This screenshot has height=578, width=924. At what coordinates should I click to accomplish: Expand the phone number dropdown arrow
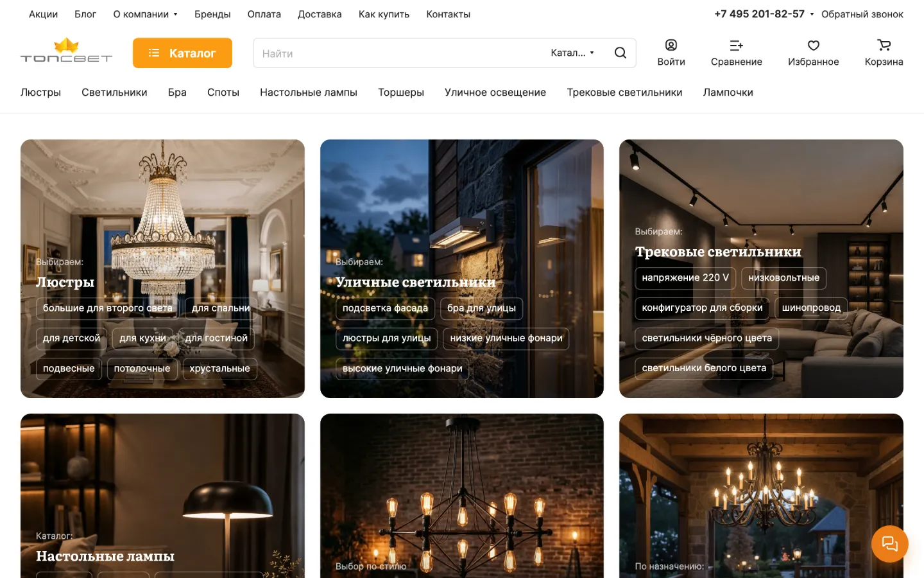pyautogui.click(x=812, y=14)
